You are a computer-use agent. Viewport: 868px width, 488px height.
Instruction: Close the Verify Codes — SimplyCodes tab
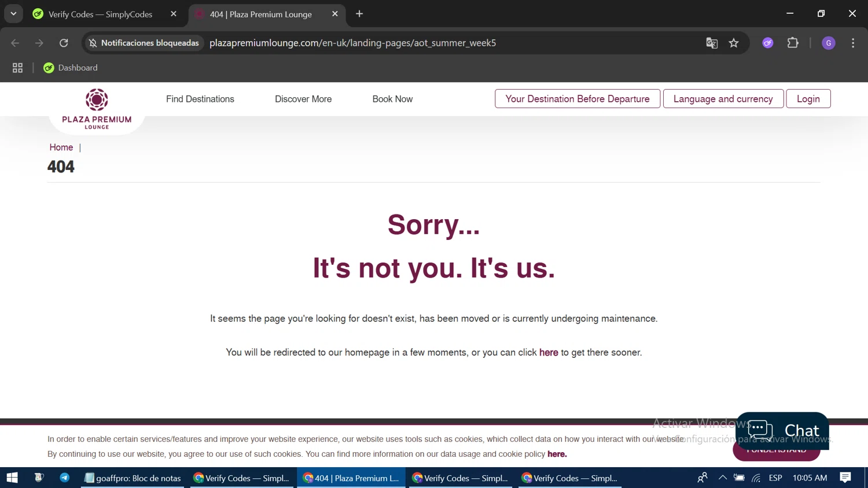[174, 14]
